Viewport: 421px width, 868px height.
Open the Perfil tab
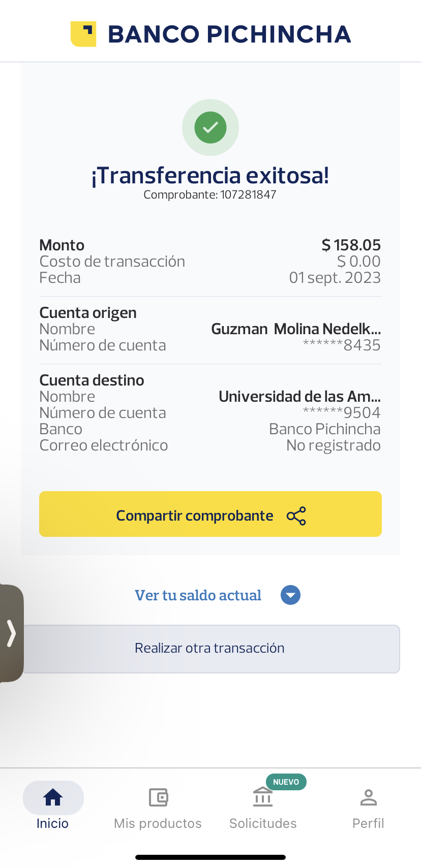click(368, 823)
